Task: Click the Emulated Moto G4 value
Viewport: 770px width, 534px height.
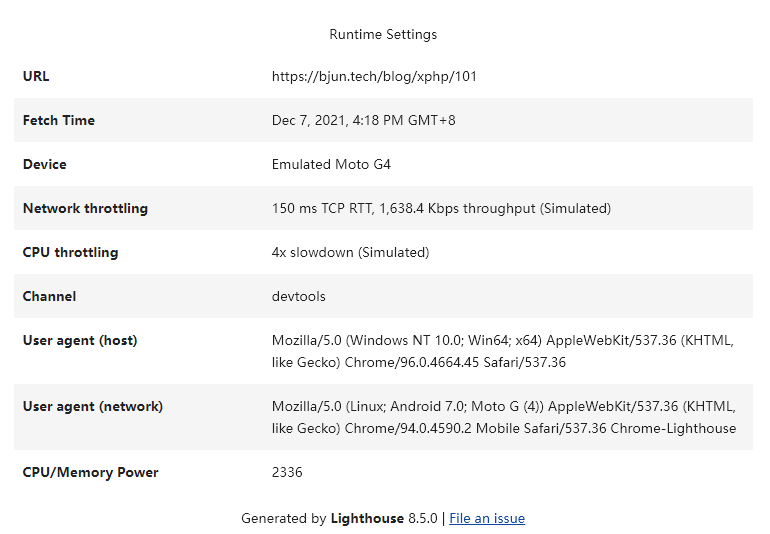Action: pyautogui.click(x=331, y=164)
